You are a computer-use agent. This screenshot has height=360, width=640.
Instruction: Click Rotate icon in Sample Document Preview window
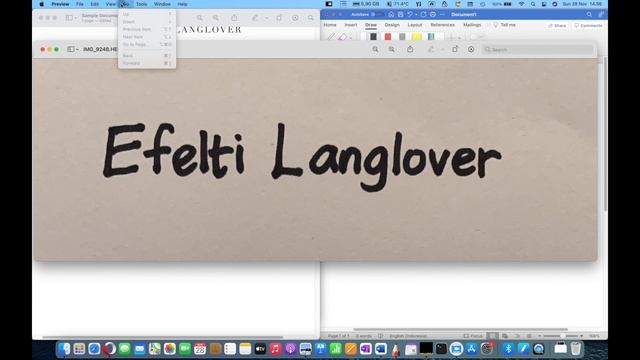[279, 18]
